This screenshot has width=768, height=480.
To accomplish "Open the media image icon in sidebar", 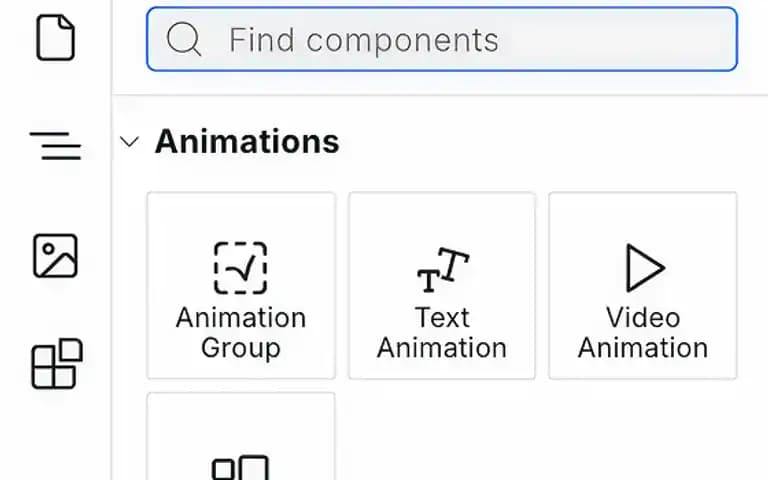I will (x=55, y=256).
